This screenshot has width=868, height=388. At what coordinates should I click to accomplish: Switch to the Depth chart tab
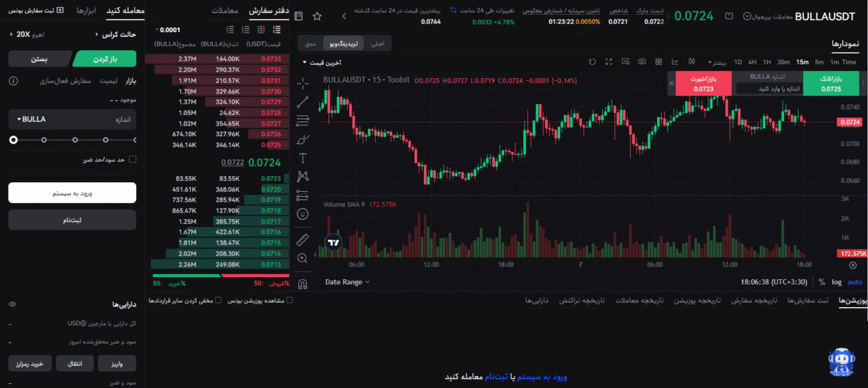point(310,43)
